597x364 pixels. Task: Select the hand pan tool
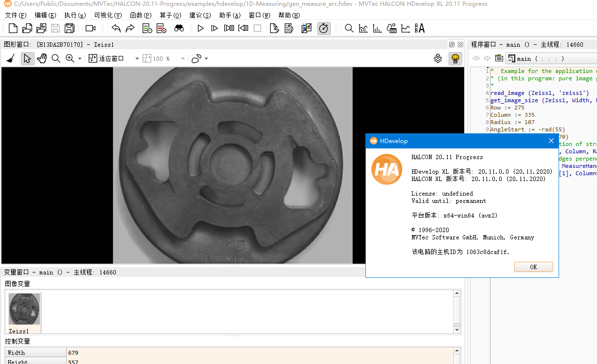(42, 58)
